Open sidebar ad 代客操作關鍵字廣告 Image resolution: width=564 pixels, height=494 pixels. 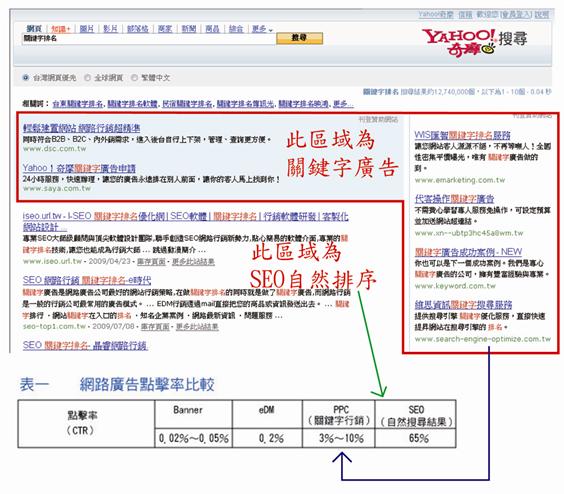click(454, 199)
